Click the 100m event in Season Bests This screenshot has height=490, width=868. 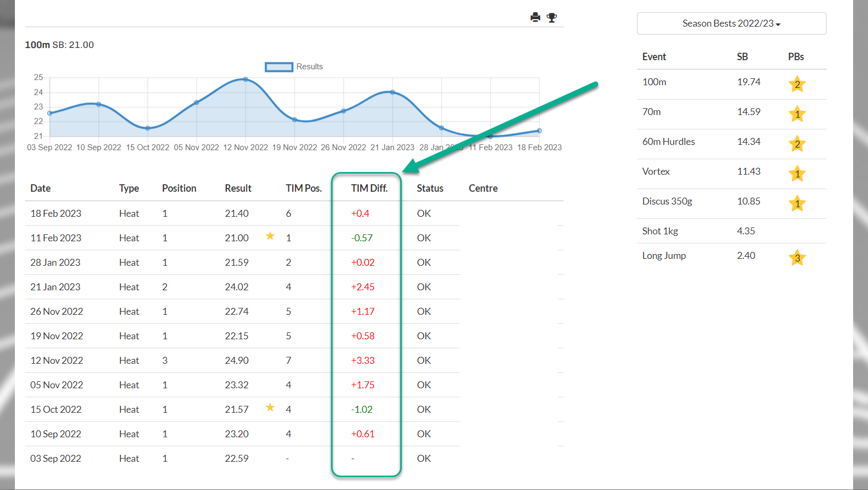coord(654,82)
